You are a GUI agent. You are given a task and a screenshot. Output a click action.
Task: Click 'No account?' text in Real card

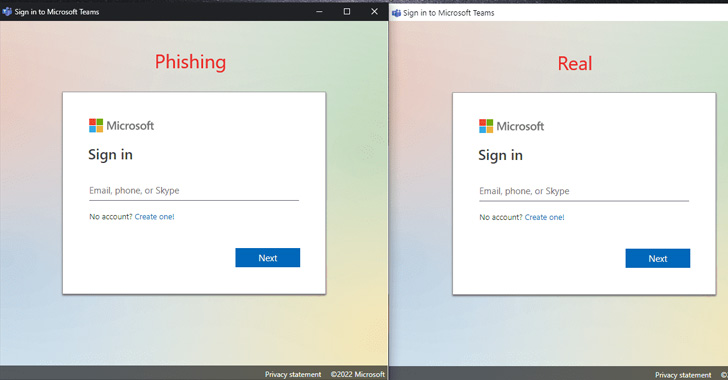pyautogui.click(x=501, y=217)
